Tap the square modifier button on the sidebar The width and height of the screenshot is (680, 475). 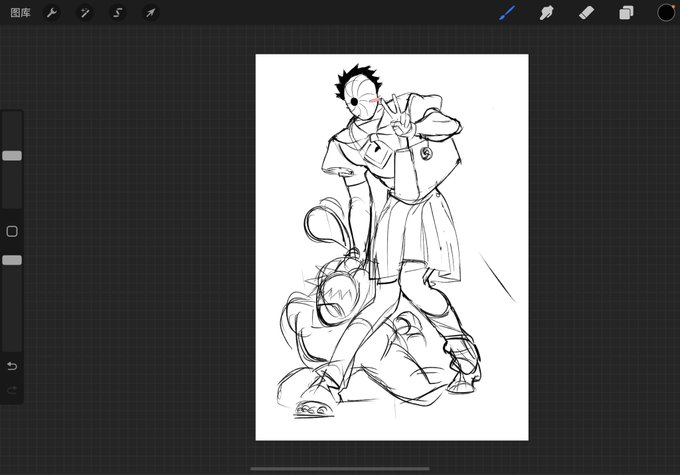click(12, 231)
